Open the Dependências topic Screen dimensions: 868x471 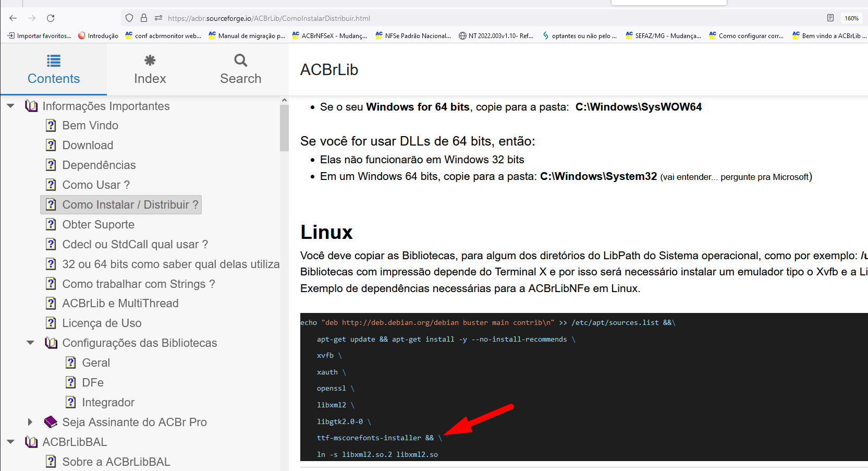click(x=91, y=165)
